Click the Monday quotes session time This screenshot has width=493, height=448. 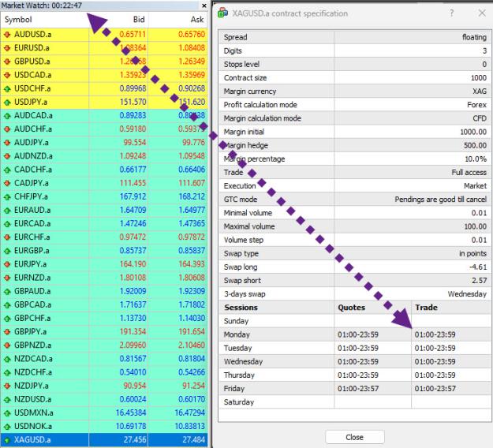click(x=358, y=334)
